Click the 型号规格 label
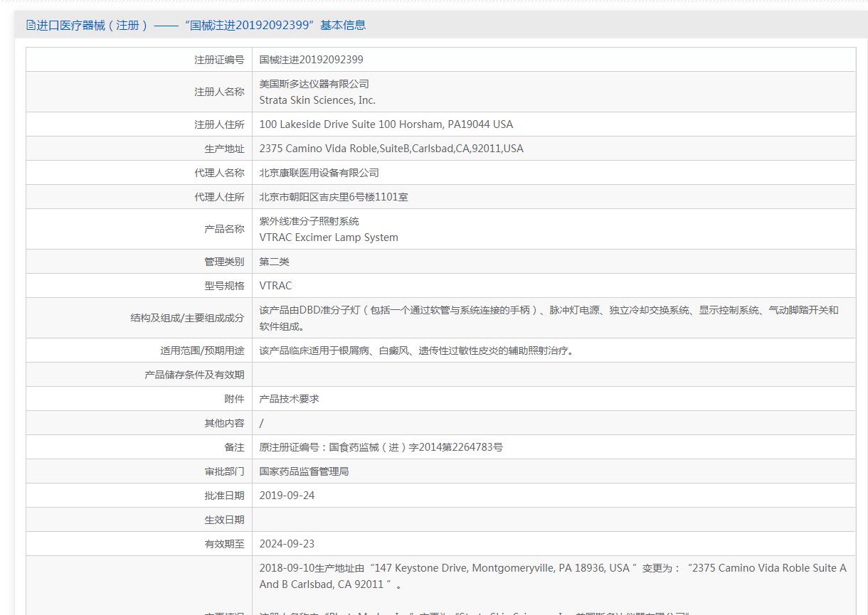Screen dimensions: 868x615 (x=224, y=286)
